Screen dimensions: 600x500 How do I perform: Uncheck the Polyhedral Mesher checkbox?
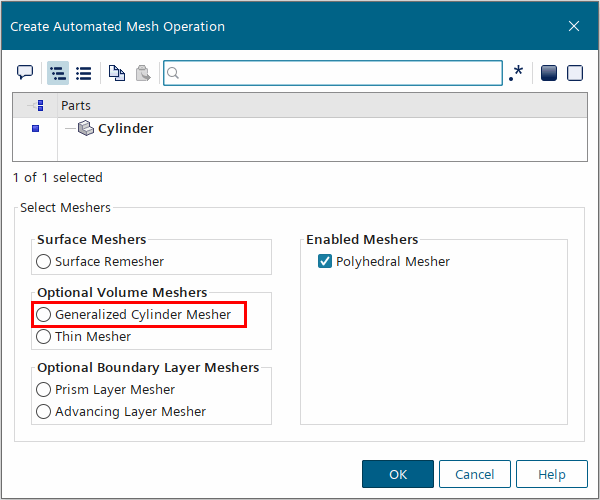[324, 262]
